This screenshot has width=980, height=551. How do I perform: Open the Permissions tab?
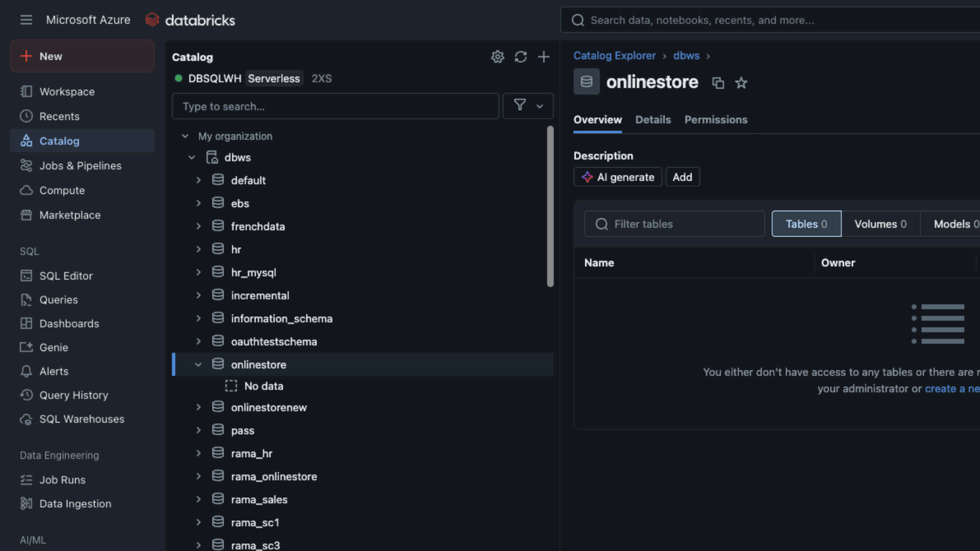click(x=716, y=119)
